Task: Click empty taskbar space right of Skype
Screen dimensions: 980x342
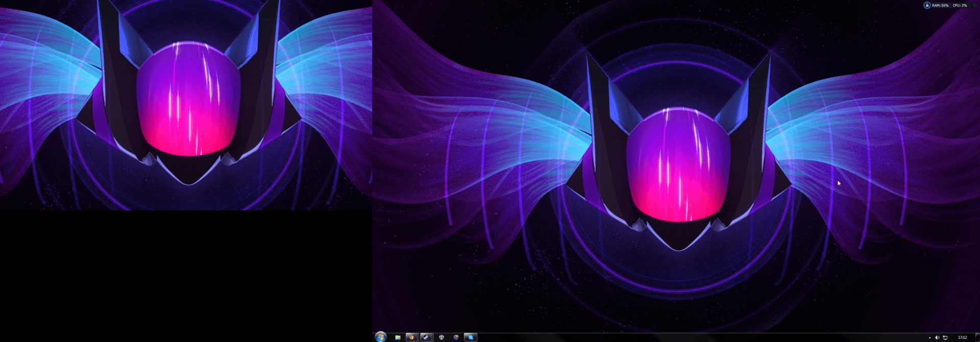Action: pyautogui.click(x=664, y=337)
